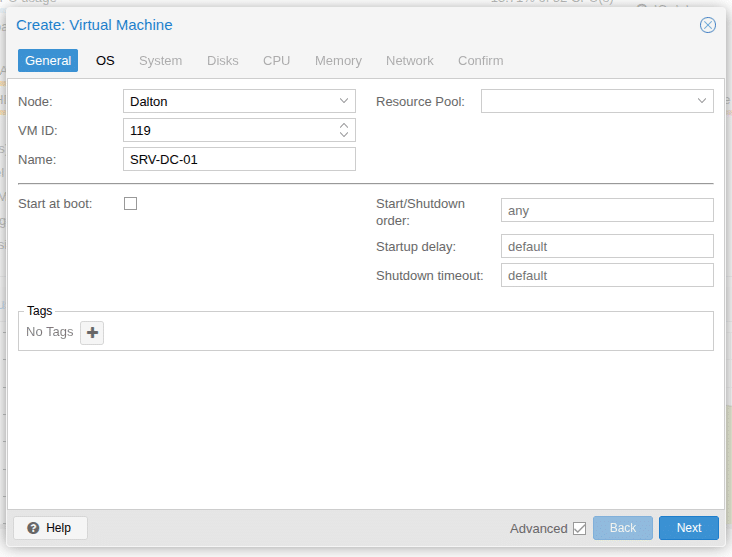The height and width of the screenshot is (557, 732).
Task: Click the Start/Shutdown order field
Action: (x=606, y=210)
